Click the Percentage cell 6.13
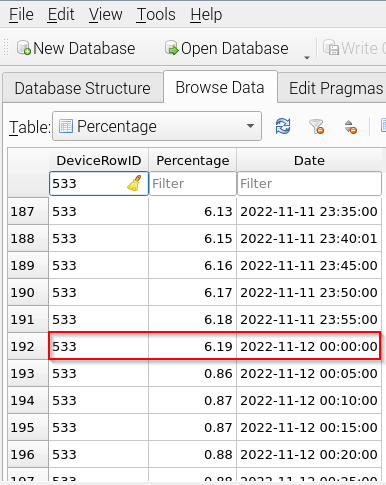The height and width of the screenshot is (485, 386). 193,211
